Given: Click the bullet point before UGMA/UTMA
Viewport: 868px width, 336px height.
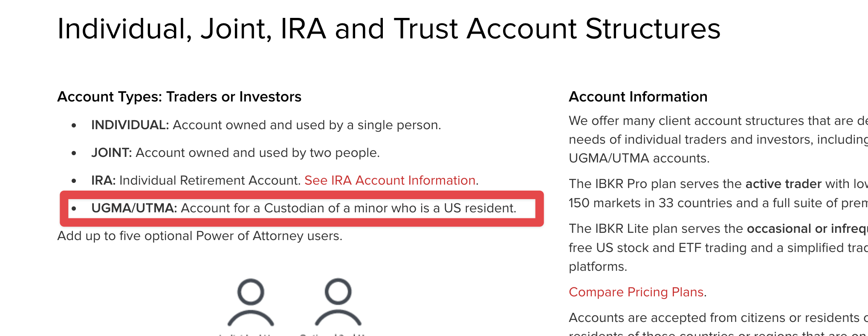Looking at the screenshot, I should (x=74, y=209).
